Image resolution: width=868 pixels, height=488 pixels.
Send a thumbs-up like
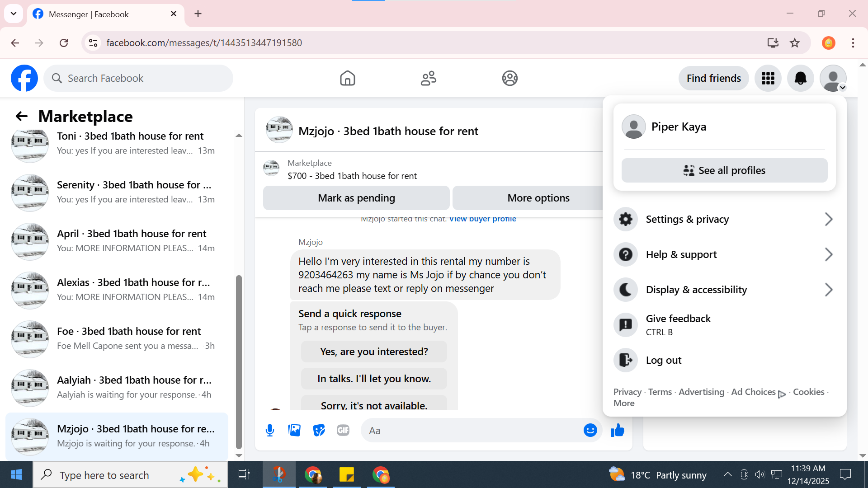pyautogui.click(x=617, y=431)
